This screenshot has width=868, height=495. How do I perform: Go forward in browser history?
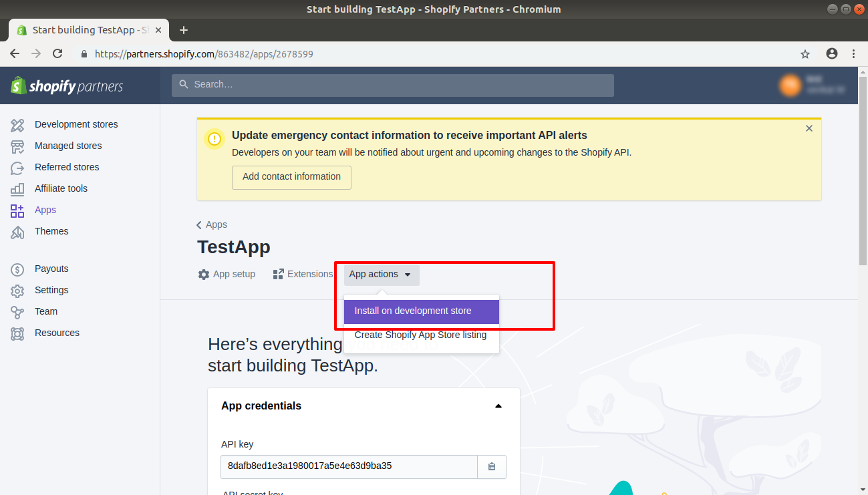(x=36, y=54)
